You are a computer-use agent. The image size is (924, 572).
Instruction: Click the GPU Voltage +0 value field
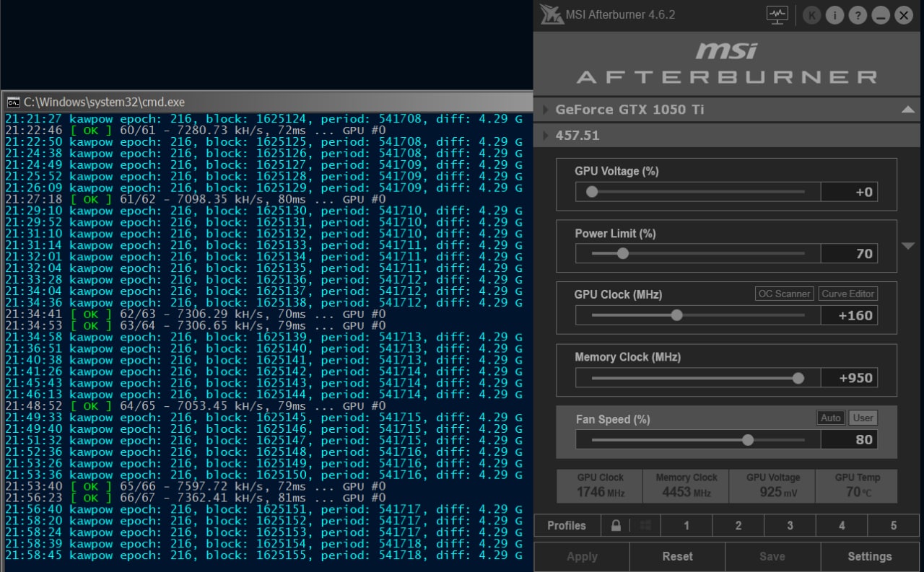coord(850,192)
